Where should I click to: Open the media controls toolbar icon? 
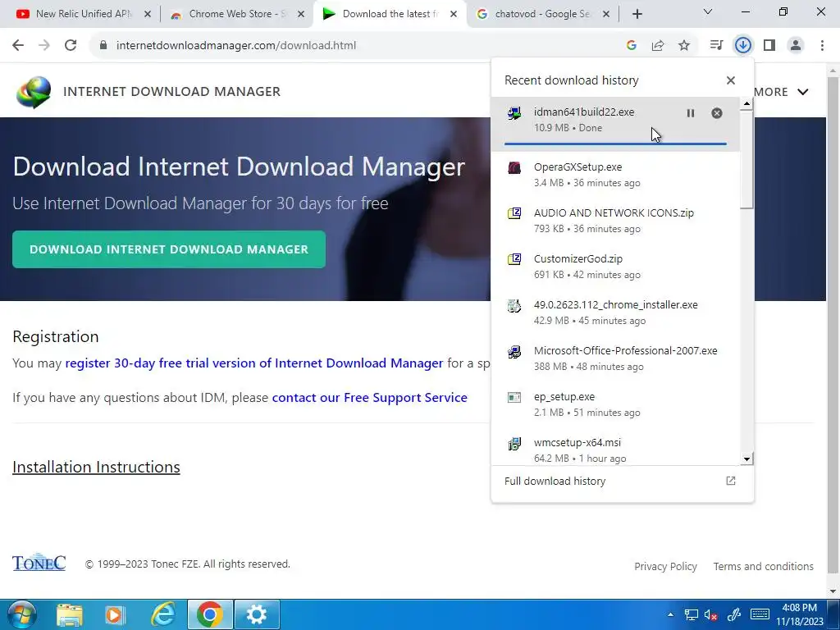tap(716, 45)
